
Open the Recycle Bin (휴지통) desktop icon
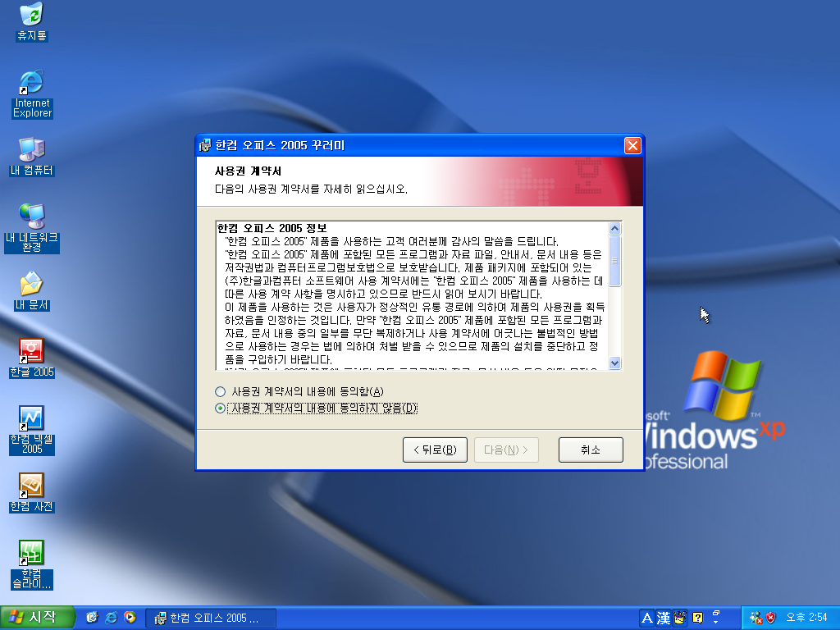[32, 21]
